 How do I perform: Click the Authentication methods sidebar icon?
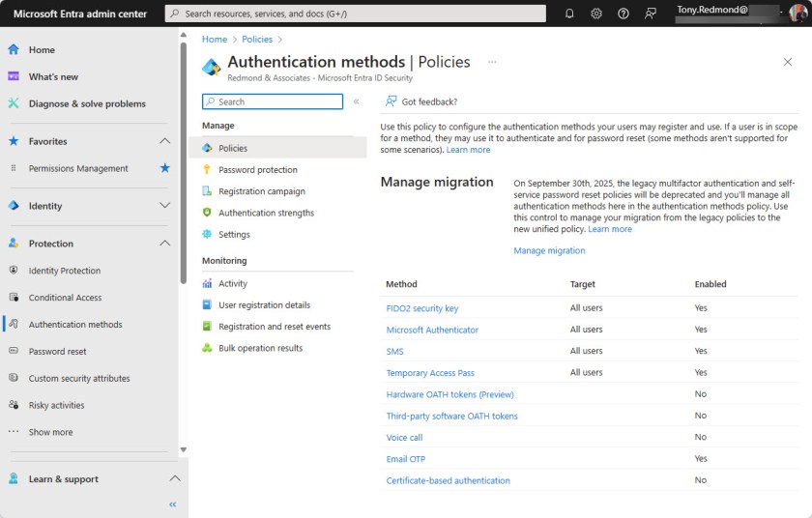[14, 324]
